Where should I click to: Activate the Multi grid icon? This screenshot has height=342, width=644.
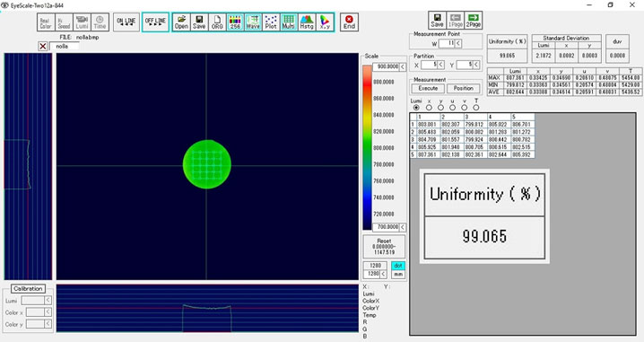[x=289, y=22]
